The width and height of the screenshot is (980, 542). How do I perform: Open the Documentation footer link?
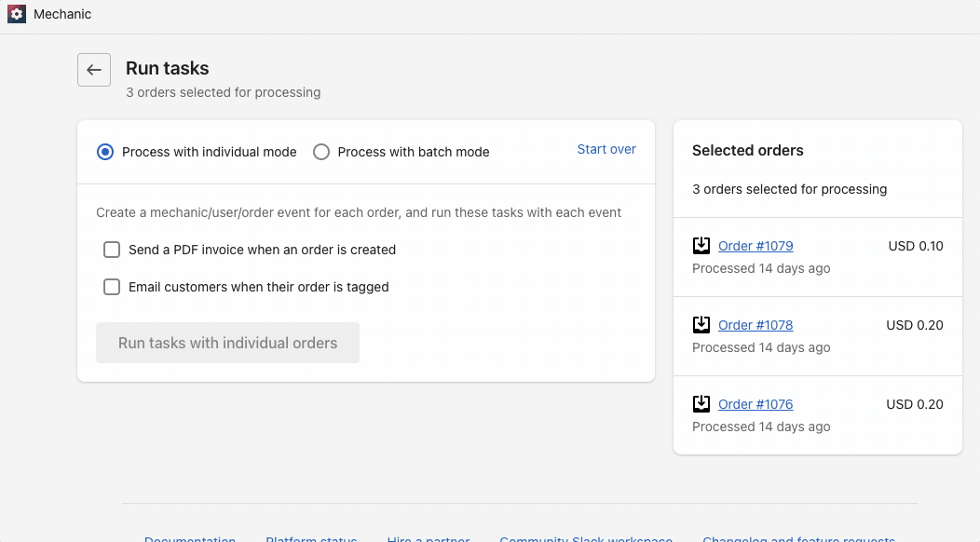coord(190,538)
